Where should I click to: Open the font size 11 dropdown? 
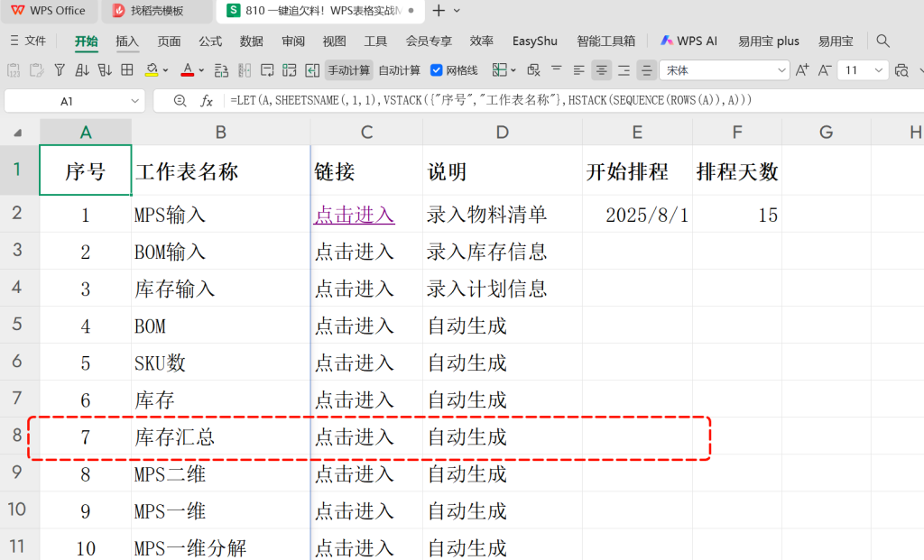879,70
